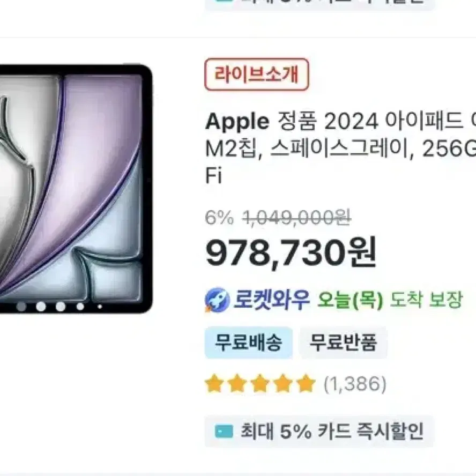
Task: Click the 978,730원 sale price
Action: (x=291, y=252)
